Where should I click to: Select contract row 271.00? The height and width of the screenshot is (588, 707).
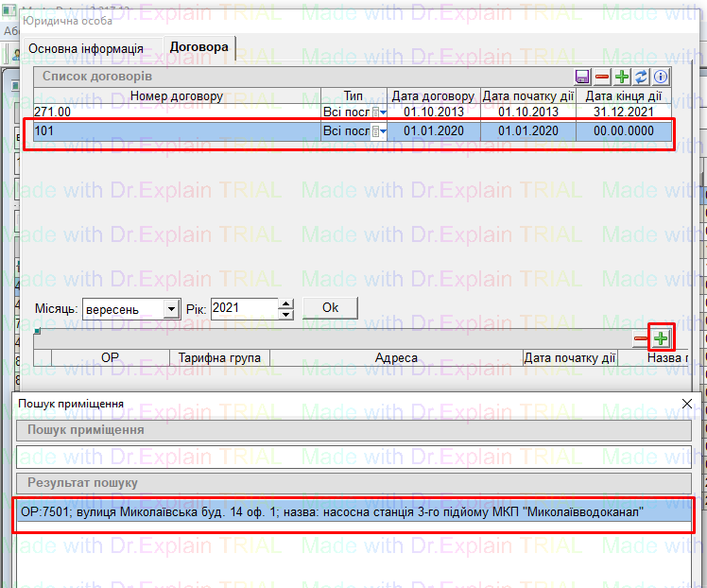[176, 112]
